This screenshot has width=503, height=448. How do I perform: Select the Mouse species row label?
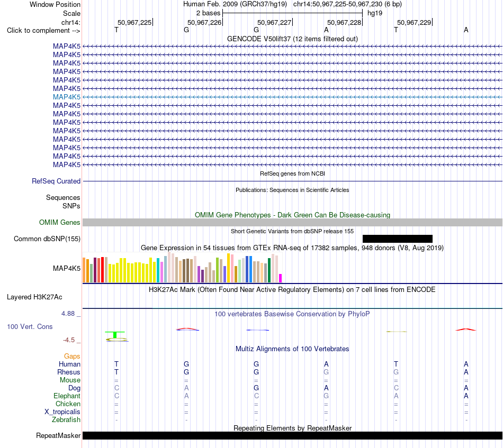point(70,380)
